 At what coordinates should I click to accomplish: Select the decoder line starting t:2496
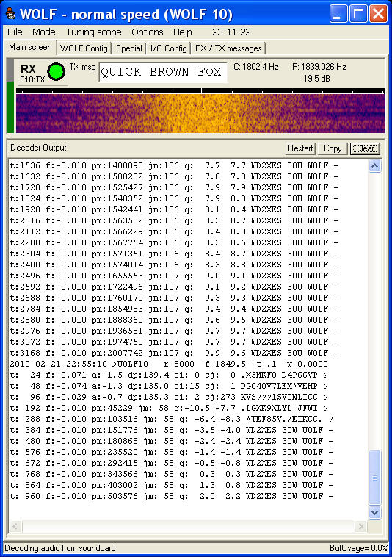174,276
